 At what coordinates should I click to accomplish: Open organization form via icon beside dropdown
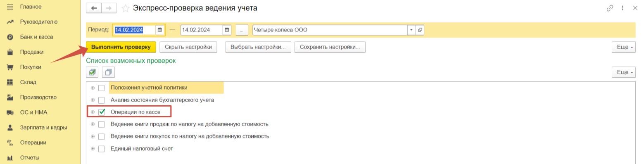pos(420,30)
